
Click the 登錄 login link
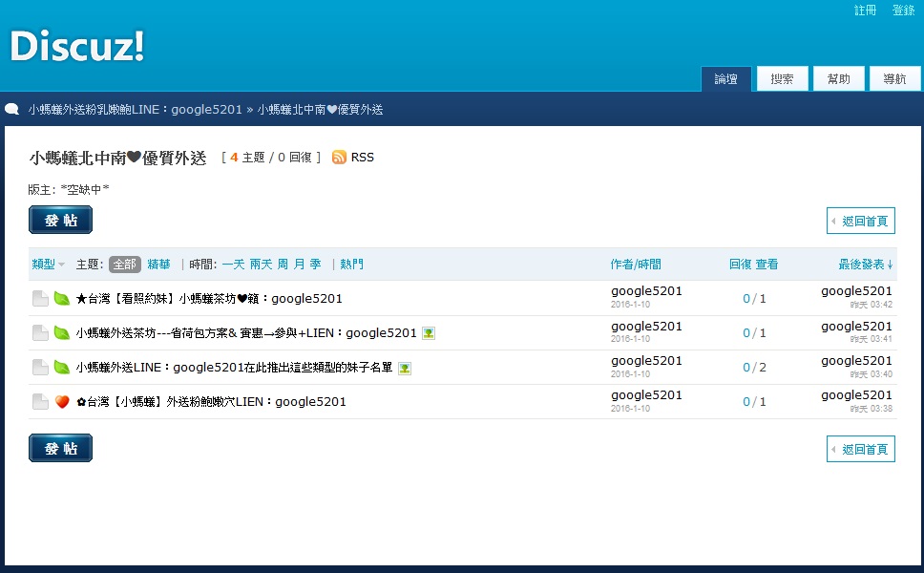pyautogui.click(x=903, y=10)
